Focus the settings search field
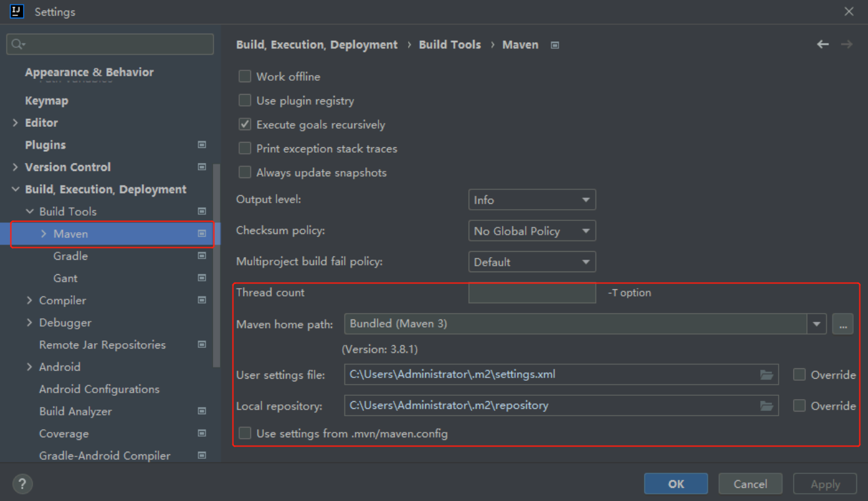Screen dimensions: 868x501 tap(110, 44)
